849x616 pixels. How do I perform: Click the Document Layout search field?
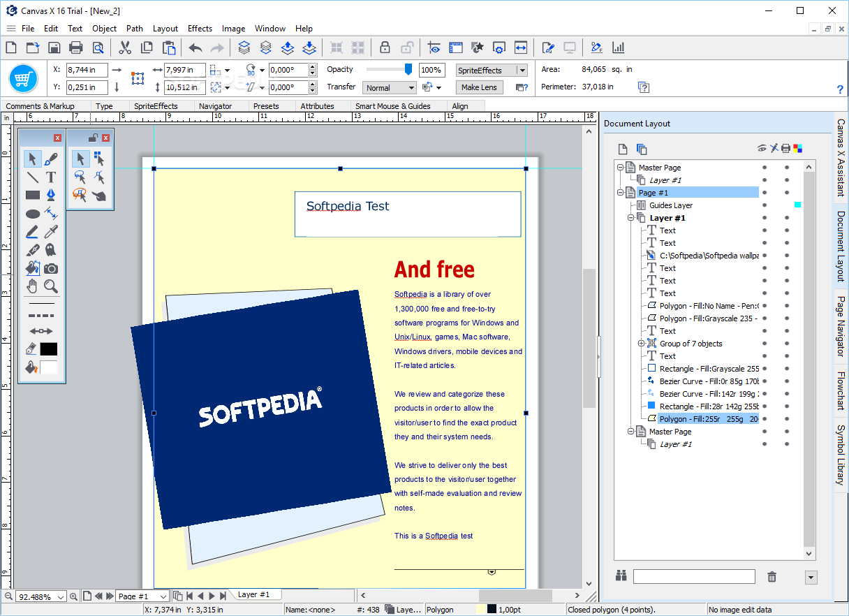point(694,576)
